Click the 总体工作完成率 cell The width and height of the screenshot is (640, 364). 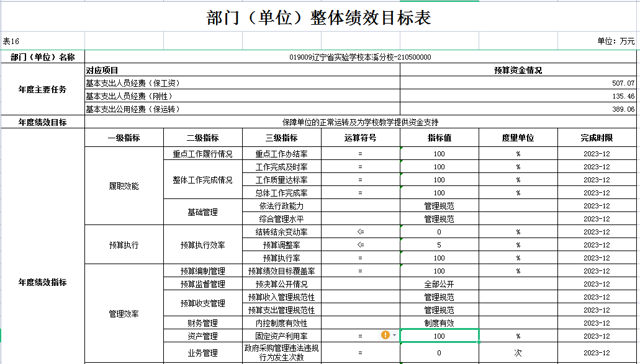[x=282, y=193]
